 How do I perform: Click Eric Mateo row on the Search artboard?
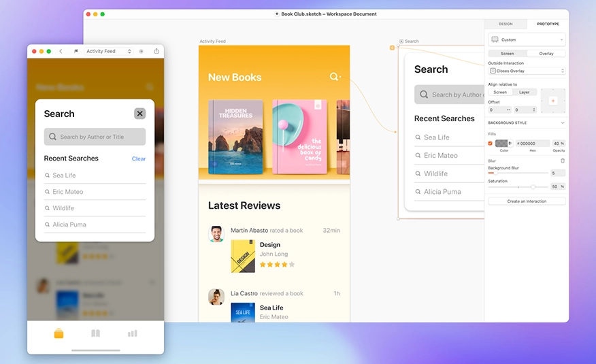point(449,155)
